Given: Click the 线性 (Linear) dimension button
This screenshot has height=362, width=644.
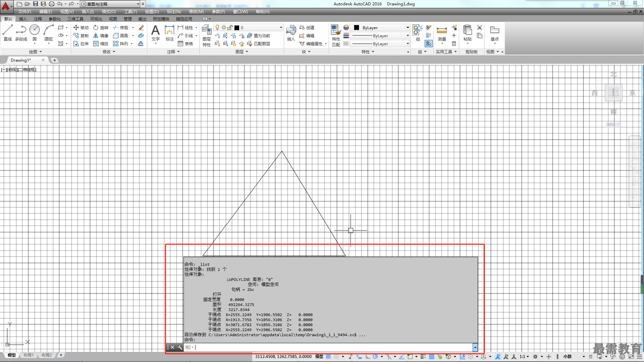Looking at the screenshot, I should coord(185,27).
